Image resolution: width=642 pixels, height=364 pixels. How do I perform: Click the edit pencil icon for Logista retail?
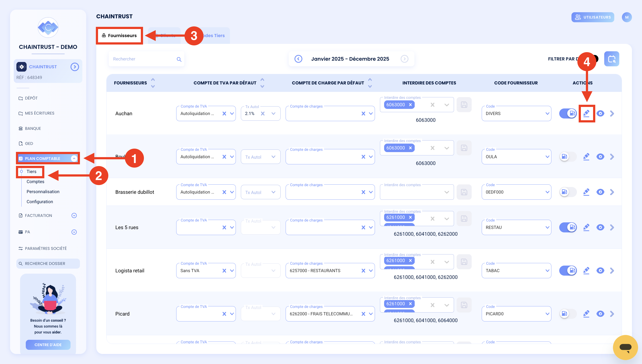click(586, 271)
